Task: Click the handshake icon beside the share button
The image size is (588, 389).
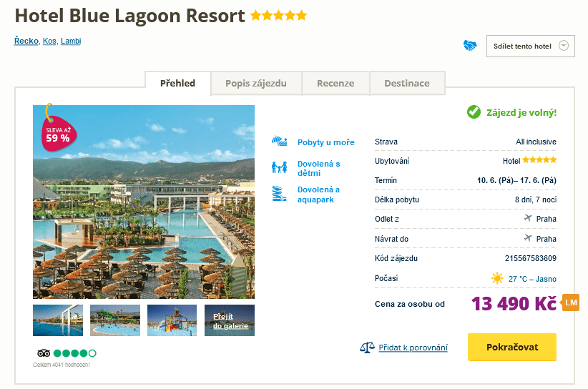Action: tap(470, 46)
